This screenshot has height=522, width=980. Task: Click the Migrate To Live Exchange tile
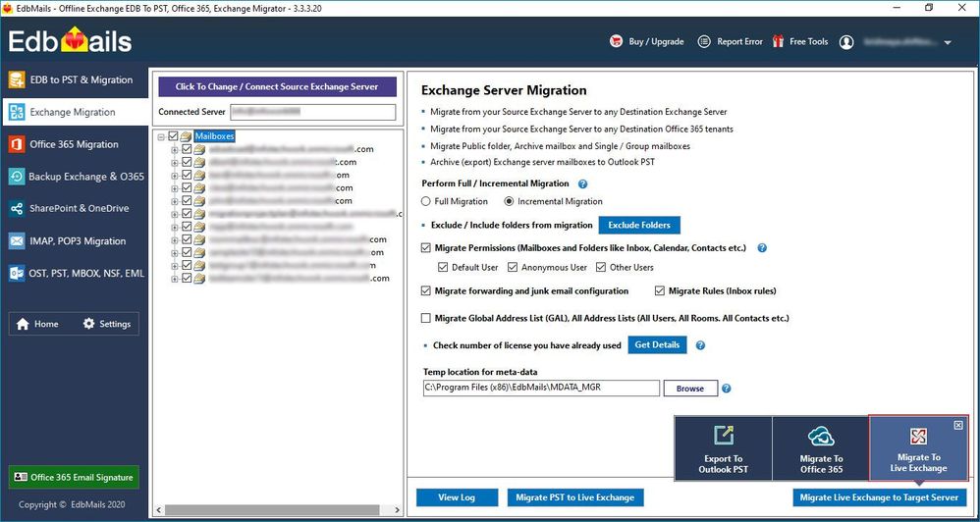pyautogui.click(x=918, y=448)
